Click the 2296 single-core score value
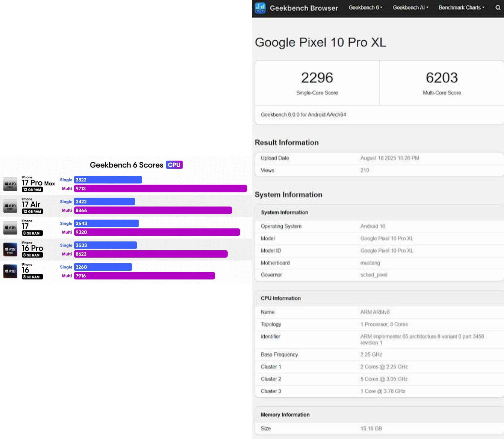504x439 pixels. 317,78
